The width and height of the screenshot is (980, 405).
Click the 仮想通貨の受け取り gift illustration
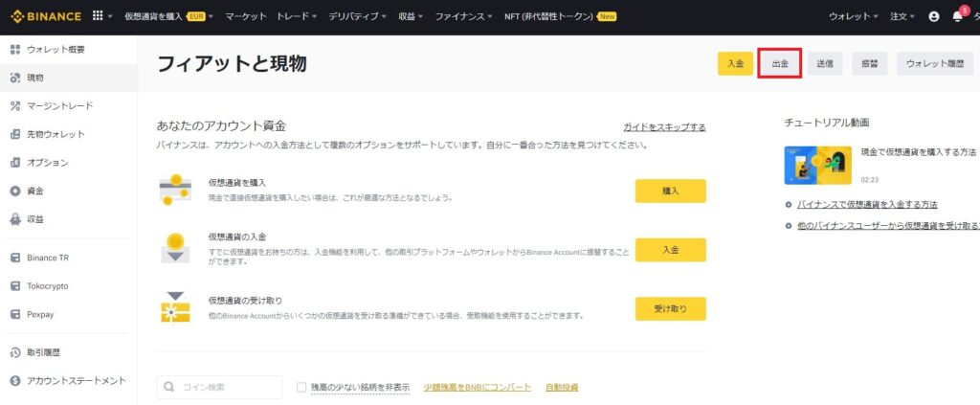point(175,307)
